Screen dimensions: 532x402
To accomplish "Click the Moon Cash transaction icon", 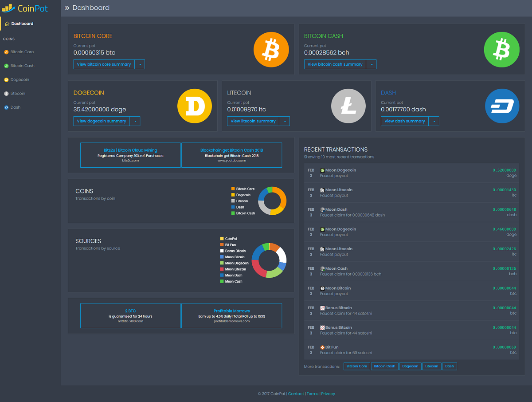I will [x=322, y=268].
